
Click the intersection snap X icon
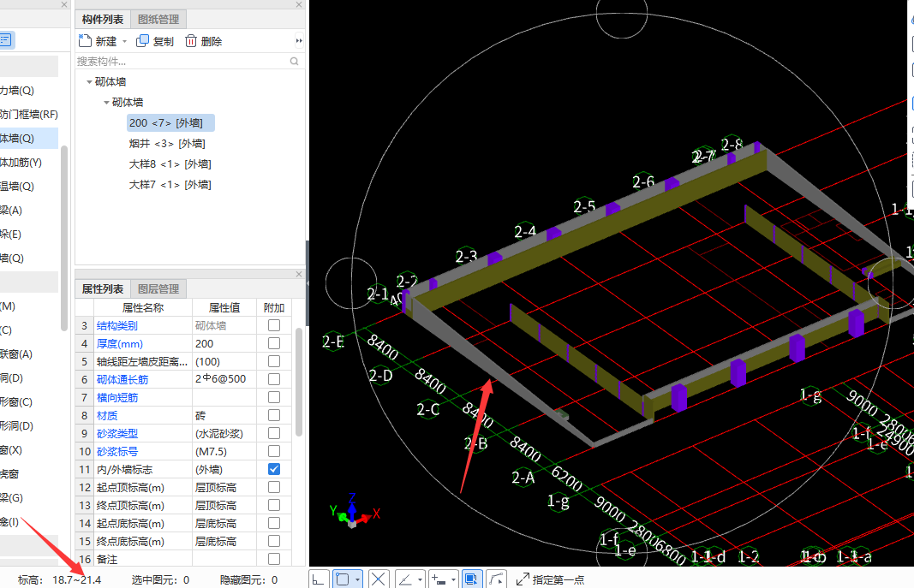379,579
